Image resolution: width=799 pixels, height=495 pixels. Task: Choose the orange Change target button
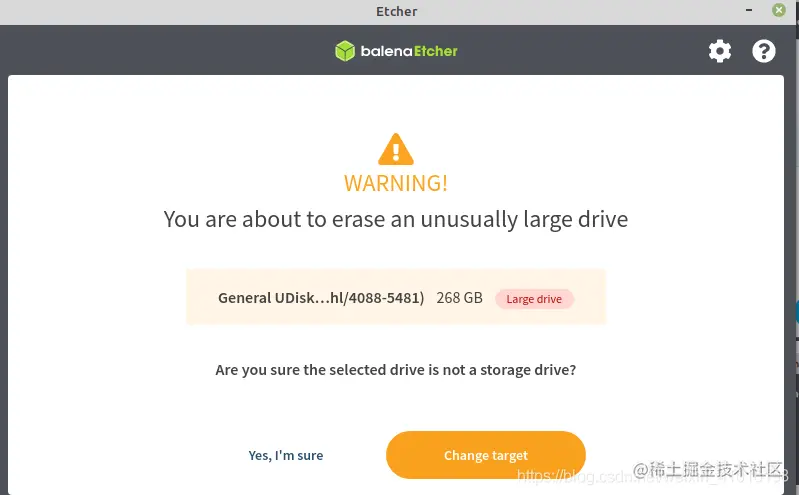tap(486, 455)
